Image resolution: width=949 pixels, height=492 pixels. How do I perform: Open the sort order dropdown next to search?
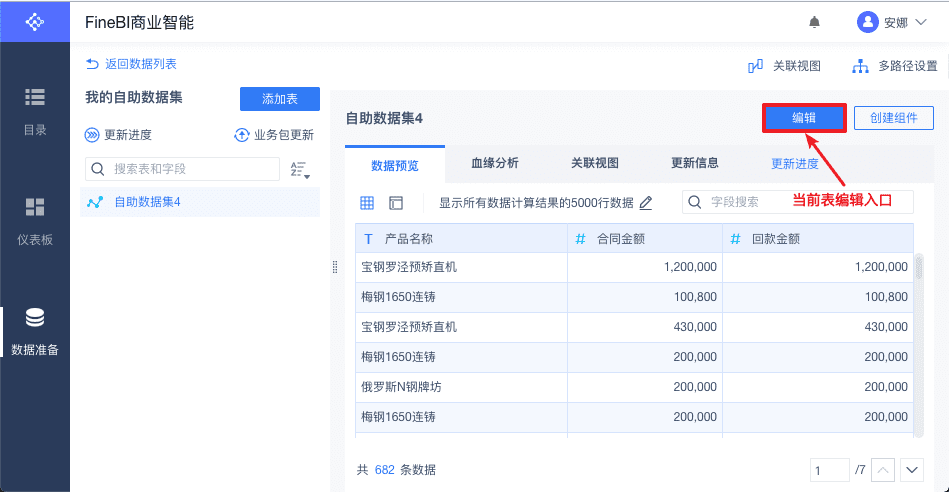point(300,169)
